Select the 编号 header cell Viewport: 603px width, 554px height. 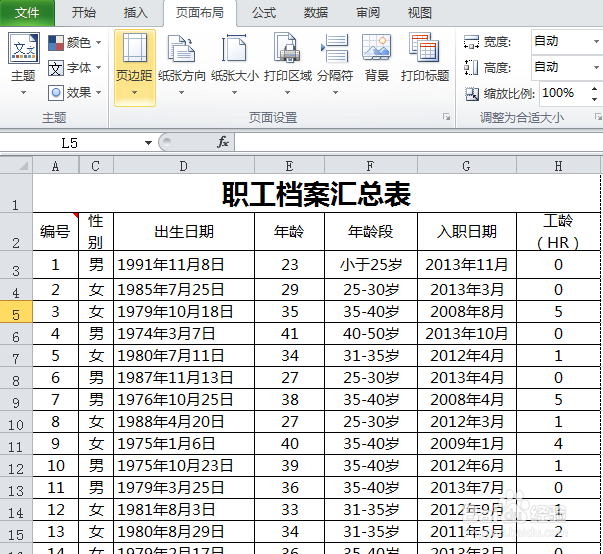pyautogui.click(x=55, y=232)
